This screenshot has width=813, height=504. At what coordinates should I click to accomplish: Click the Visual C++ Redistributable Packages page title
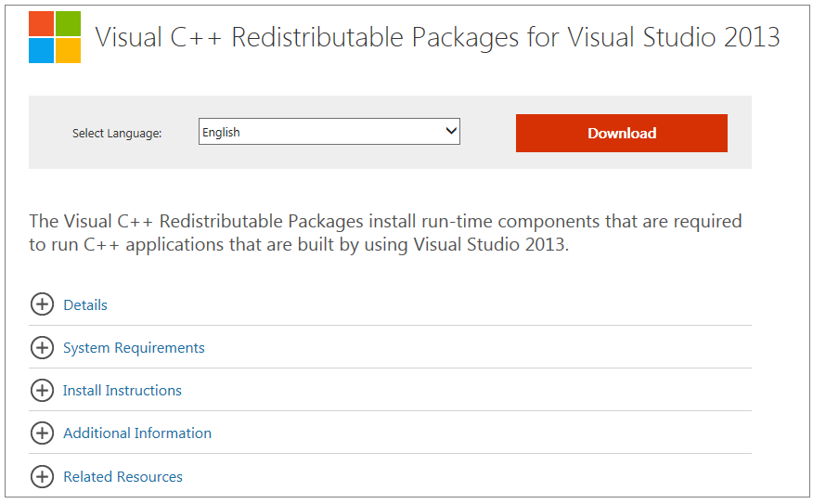click(x=437, y=37)
